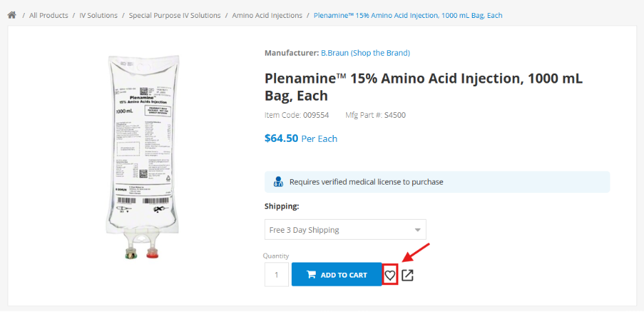Open the Free 3 Day Shipping dropdown

click(x=345, y=229)
